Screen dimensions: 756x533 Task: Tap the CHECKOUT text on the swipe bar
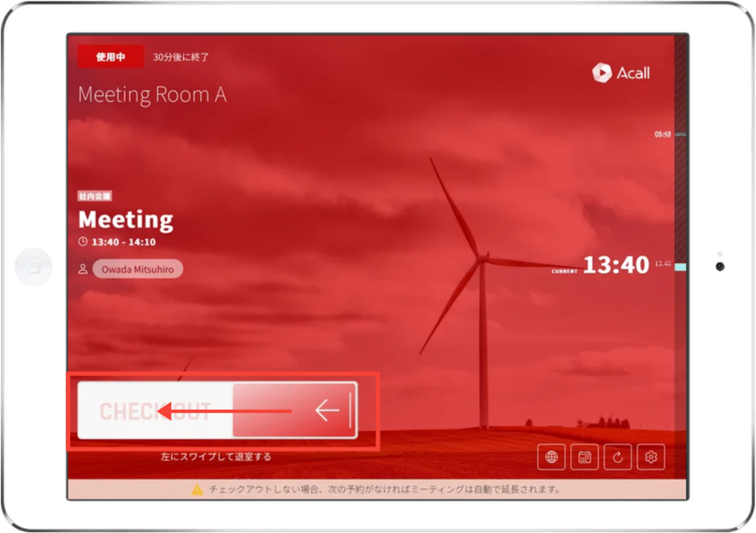point(155,412)
